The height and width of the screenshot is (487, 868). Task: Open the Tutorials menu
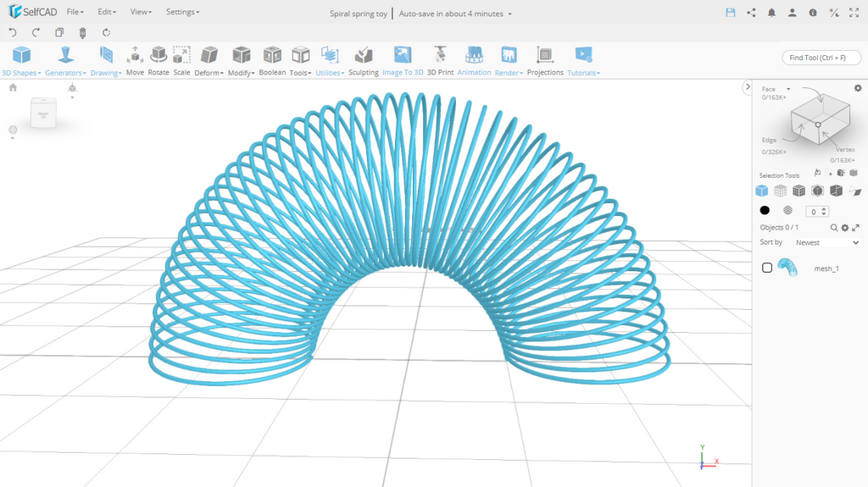pyautogui.click(x=583, y=61)
